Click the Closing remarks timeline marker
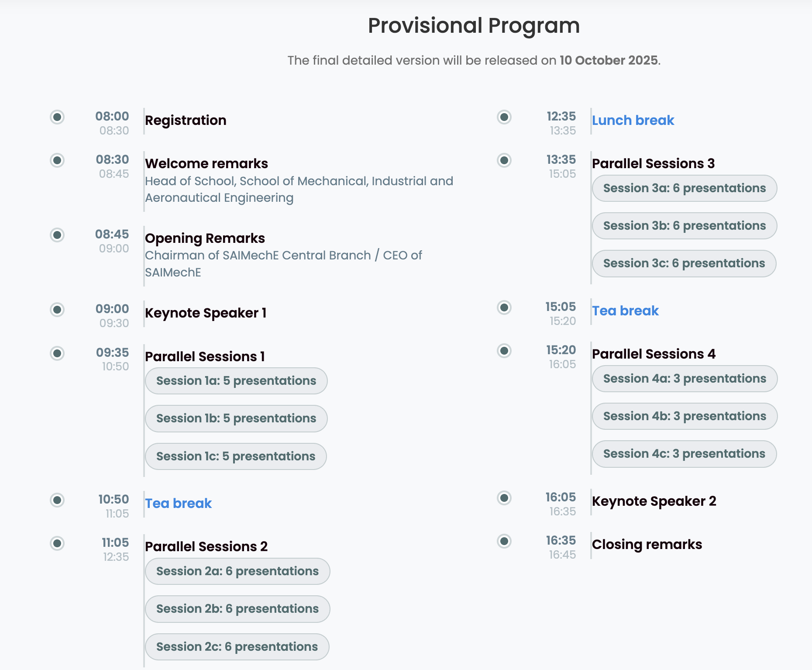Viewport: 812px width, 670px height. (504, 541)
